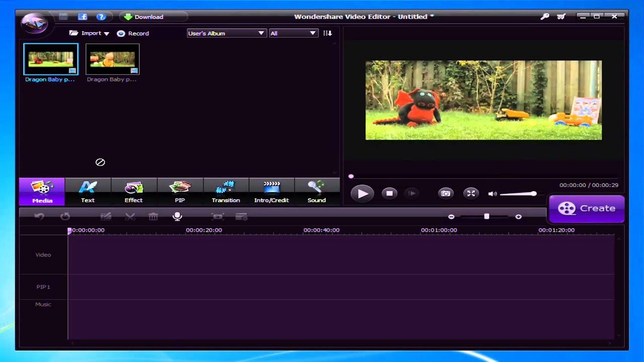Click the sort order icon
Image resolution: width=644 pixels, height=362 pixels.
pos(328,33)
